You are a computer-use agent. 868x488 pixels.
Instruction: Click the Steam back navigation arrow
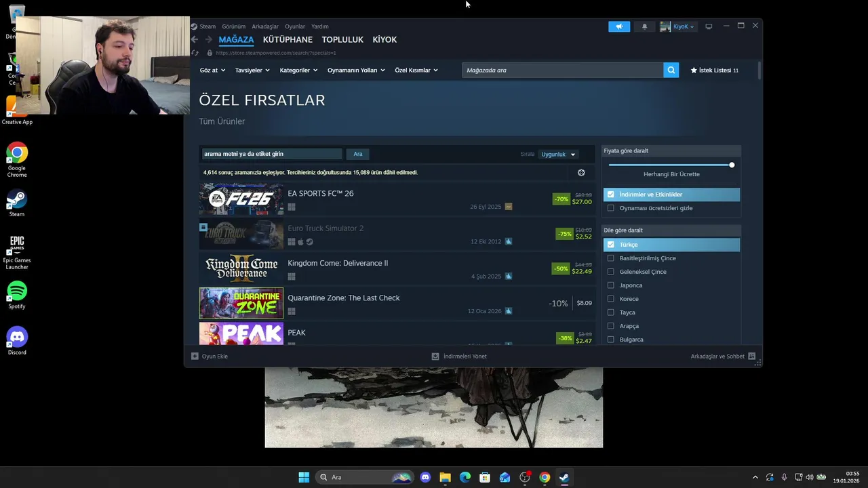coord(195,40)
